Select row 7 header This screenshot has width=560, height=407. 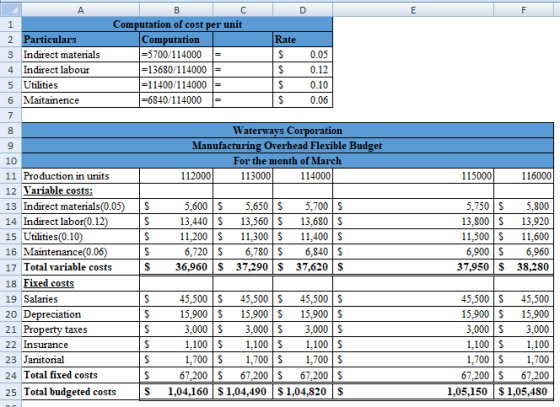11,115
